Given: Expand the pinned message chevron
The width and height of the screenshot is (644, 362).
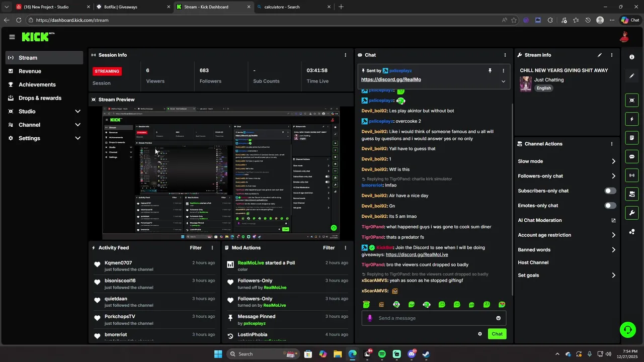Looking at the screenshot, I should [x=503, y=81].
